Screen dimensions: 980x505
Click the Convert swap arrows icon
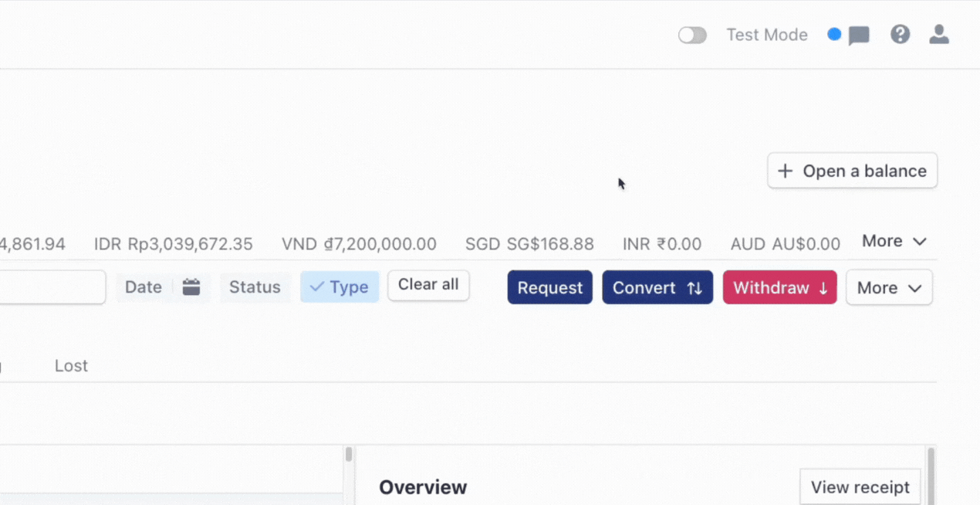pyautogui.click(x=694, y=288)
